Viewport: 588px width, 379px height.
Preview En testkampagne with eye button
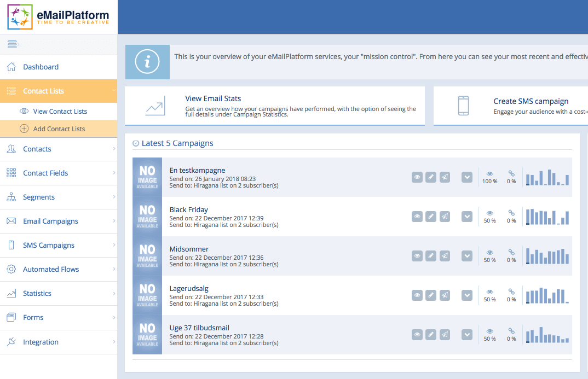click(417, 177)
